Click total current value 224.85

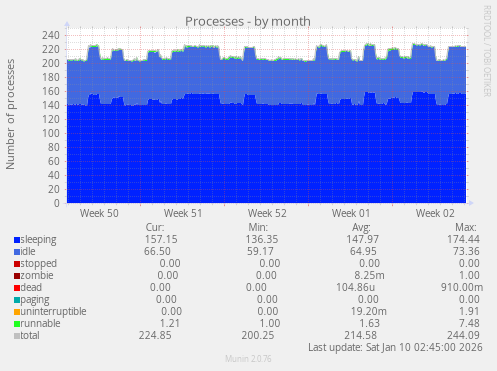coord(155,335)
